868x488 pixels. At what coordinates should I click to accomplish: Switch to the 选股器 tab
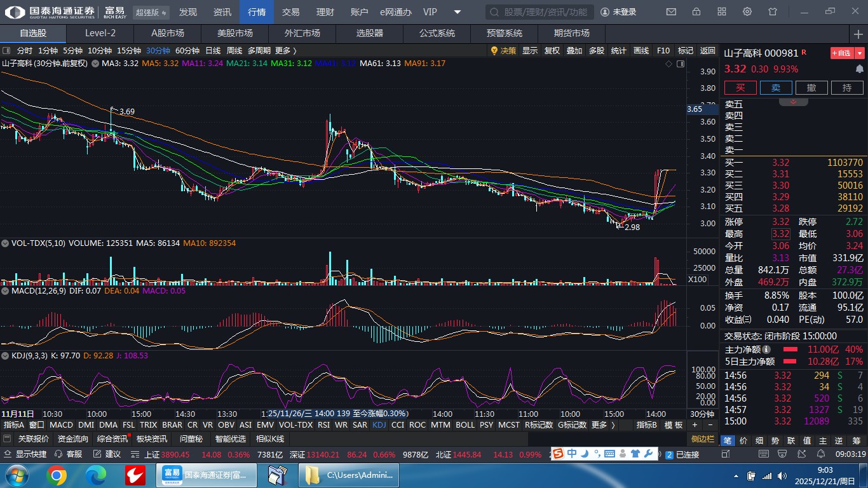point(369,33)
